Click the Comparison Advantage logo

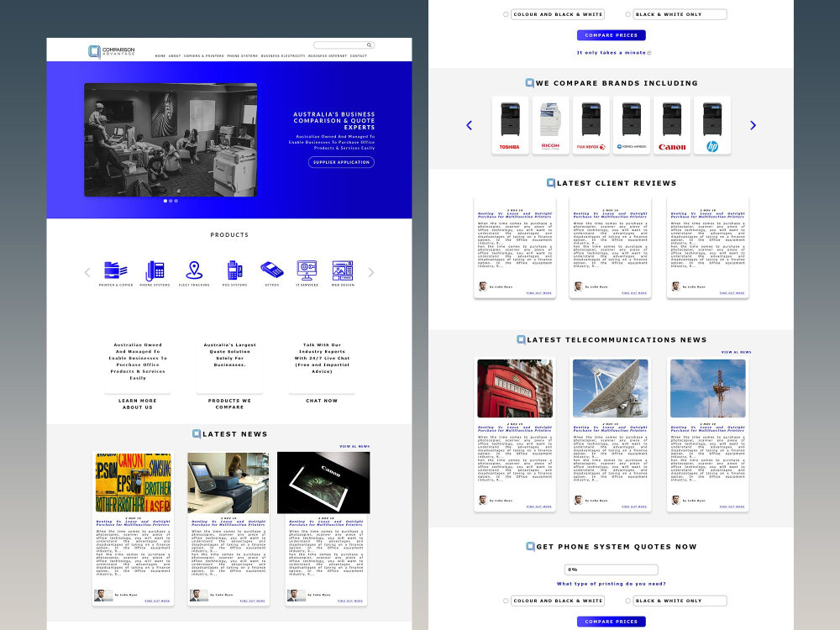click(112, 51)
